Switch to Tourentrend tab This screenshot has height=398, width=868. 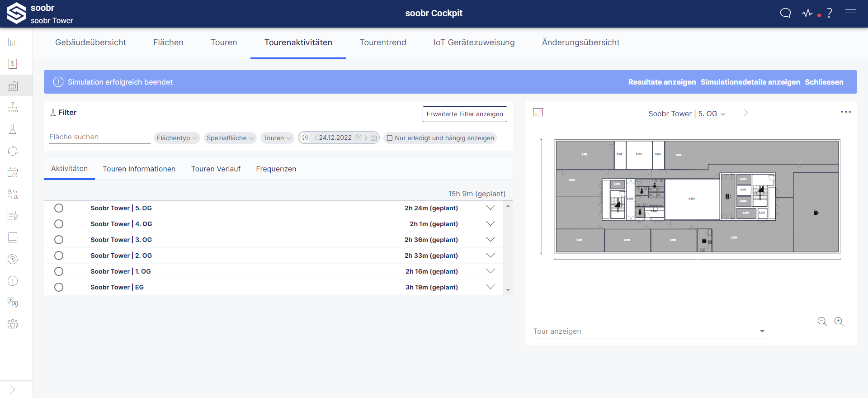(383, 43)
